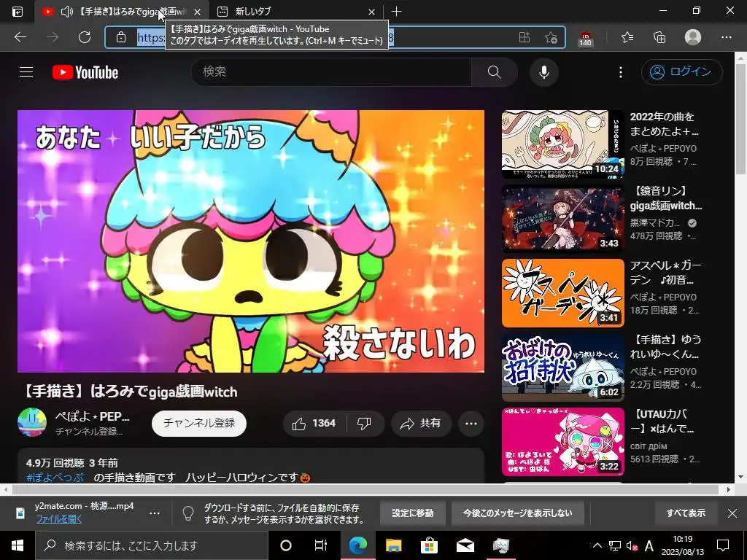The image size is (747, 560).
Task: Open YouTube settings three-dot menu
Action: pos(620,72)
